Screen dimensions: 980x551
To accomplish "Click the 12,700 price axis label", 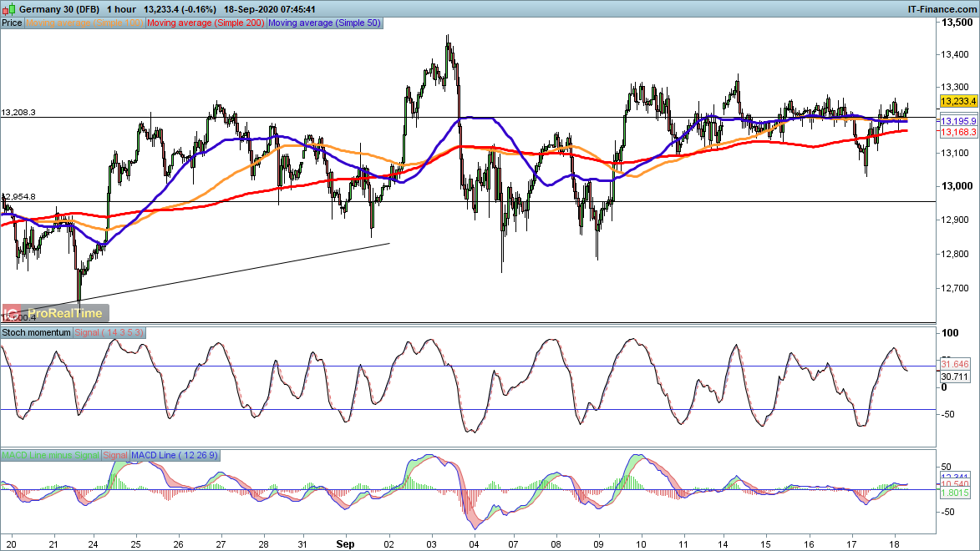I will pos(955,288).
